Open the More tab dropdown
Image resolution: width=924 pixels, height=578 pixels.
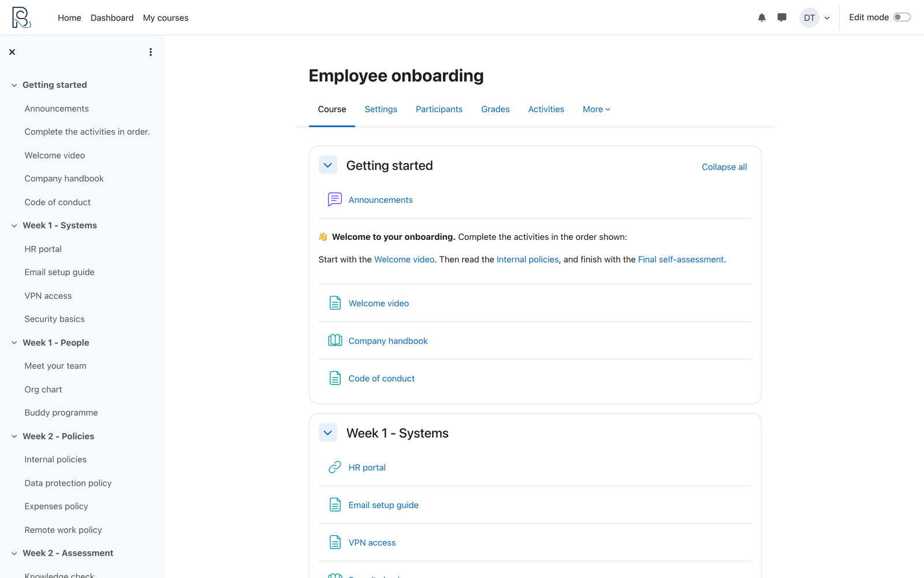click(597, 109)
